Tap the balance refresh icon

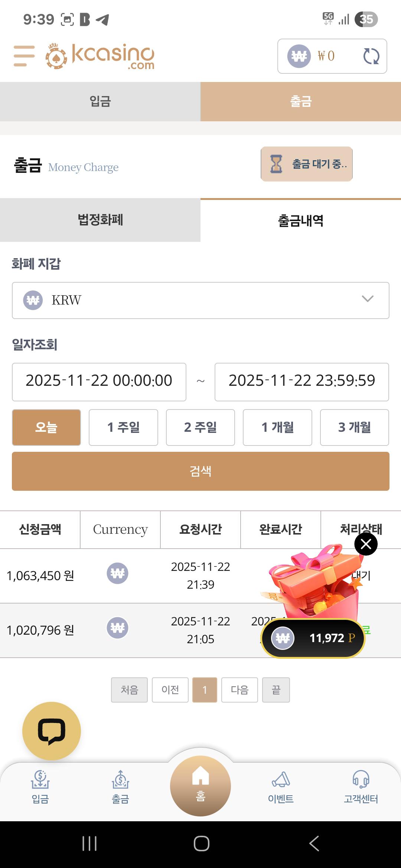[371, 56]
